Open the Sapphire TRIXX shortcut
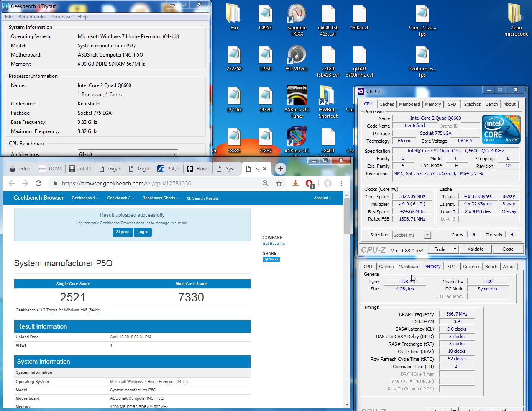This screenshot has width=532, height=411. (x=297, y=20)
